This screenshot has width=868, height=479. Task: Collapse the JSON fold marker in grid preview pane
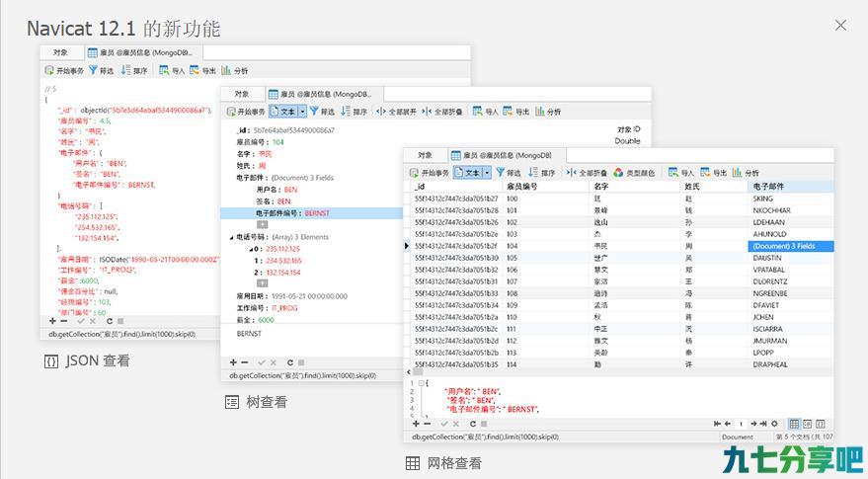[x=422, y=382]
